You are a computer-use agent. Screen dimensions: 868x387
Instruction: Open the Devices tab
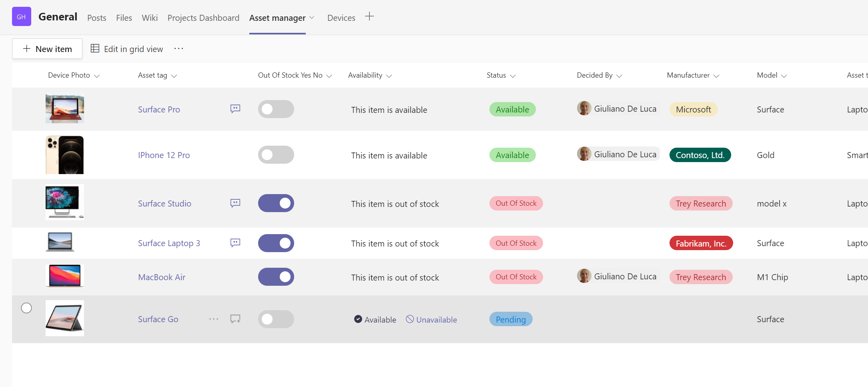341,18
